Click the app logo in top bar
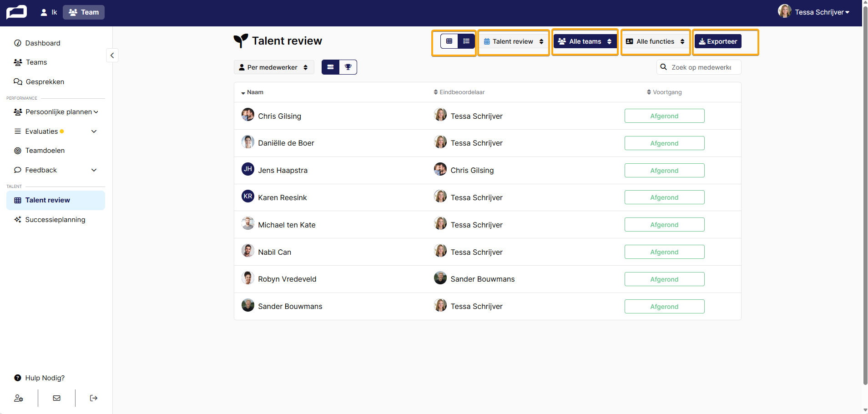Viewport: 868px width, 414px height. [16, 12]
